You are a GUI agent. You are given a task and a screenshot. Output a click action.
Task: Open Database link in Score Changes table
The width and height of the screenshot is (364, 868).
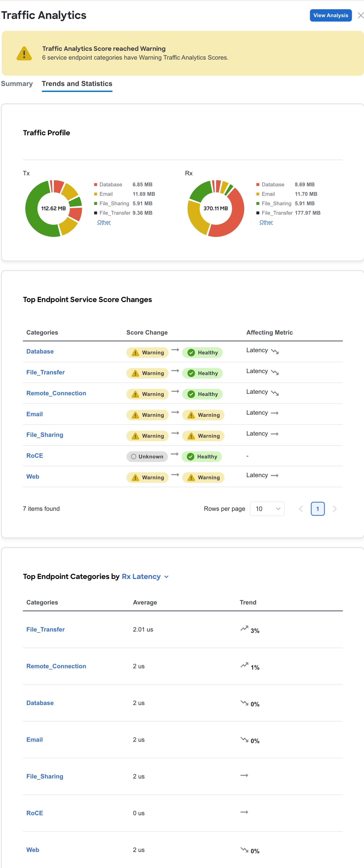coord(40,351)
